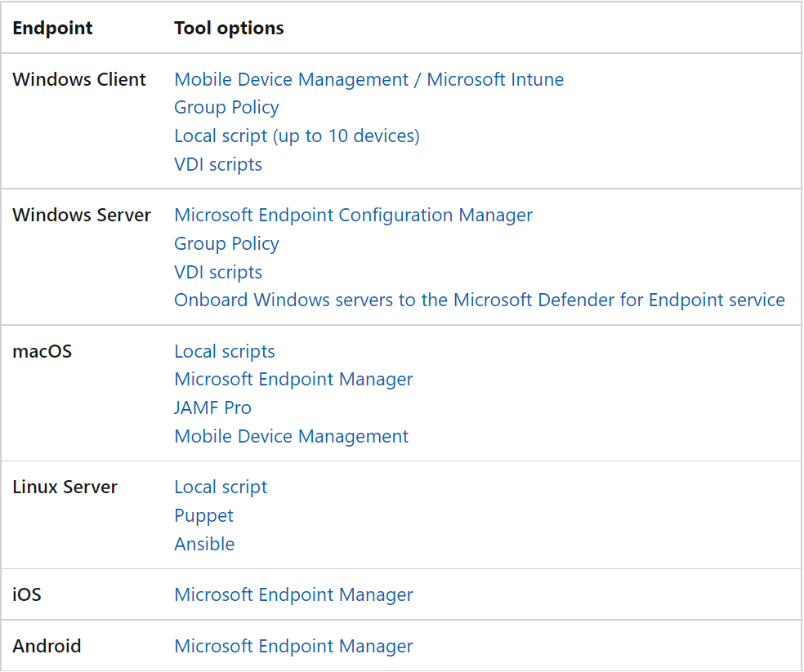Open Mobile Device Management under macOS
This screenshot has height=672, width=804.
[291, 436]
